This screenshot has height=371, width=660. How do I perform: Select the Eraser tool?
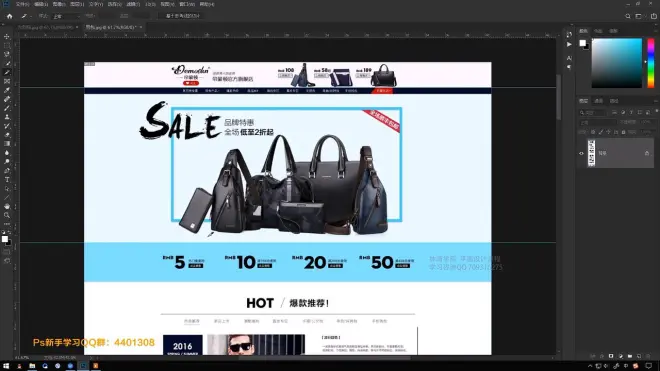coord(7,135)
